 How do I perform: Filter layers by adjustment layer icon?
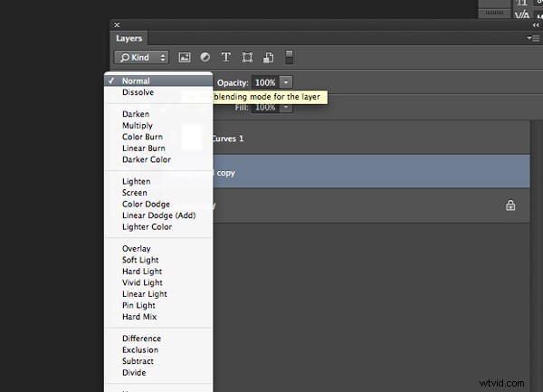[205, 57]
